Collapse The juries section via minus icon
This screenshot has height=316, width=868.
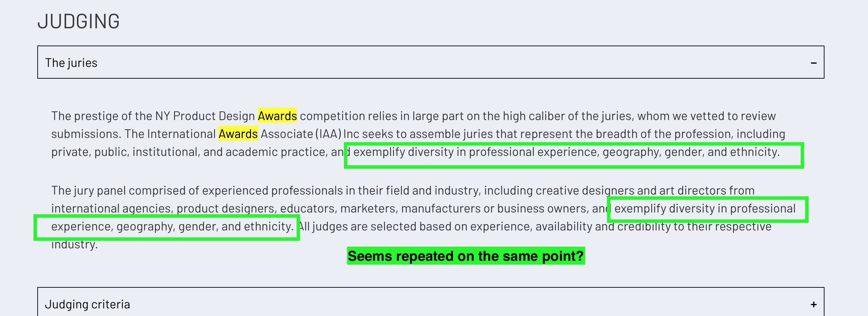pos(813,63)
